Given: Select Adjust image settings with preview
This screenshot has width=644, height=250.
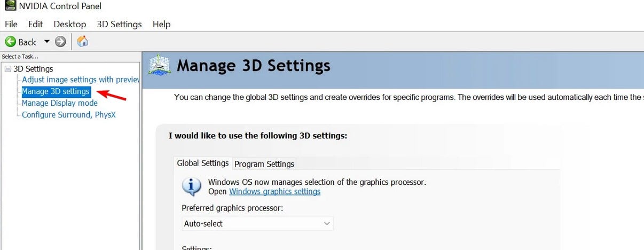Looking at the screenshot, I should [x=80, y=80].
